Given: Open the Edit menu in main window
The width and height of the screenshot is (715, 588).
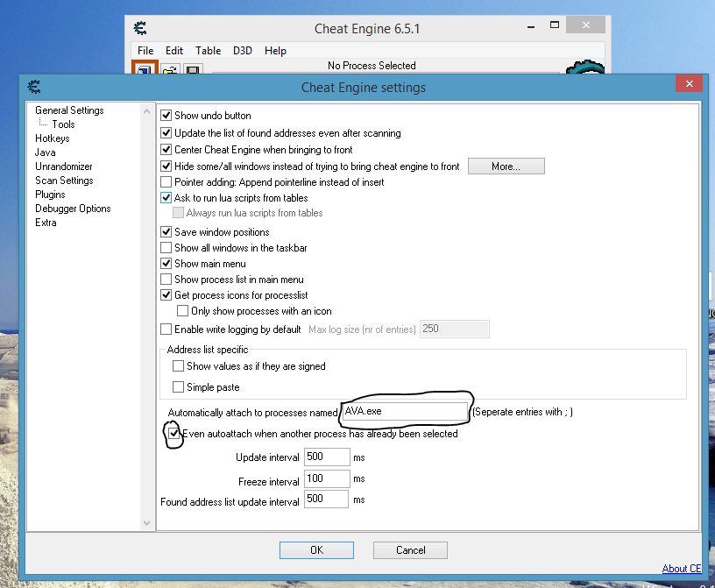Looking at the screenshot, I should click(x=174, y=51).
